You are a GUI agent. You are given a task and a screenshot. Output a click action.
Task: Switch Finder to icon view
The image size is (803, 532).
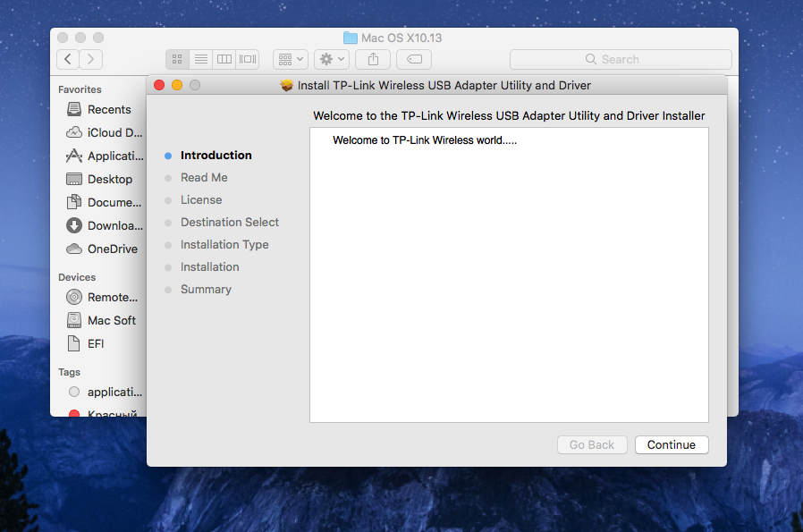coord(177,59)
